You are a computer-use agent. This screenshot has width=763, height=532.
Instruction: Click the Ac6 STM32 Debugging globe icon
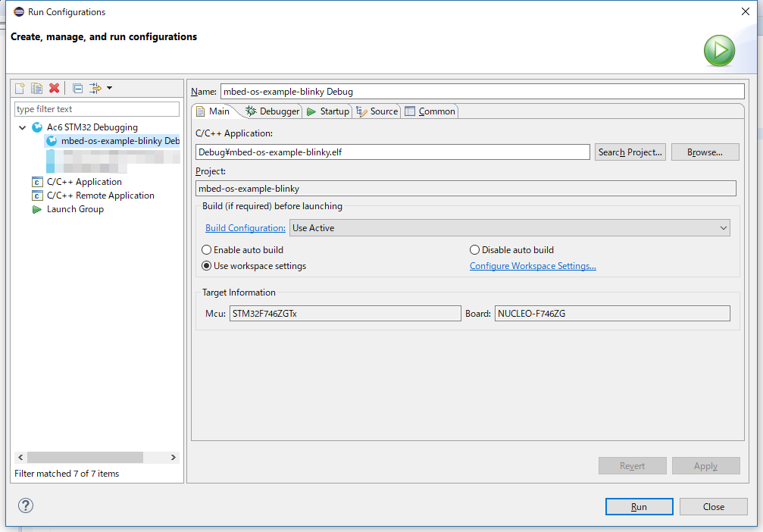[x=37, y=127]
